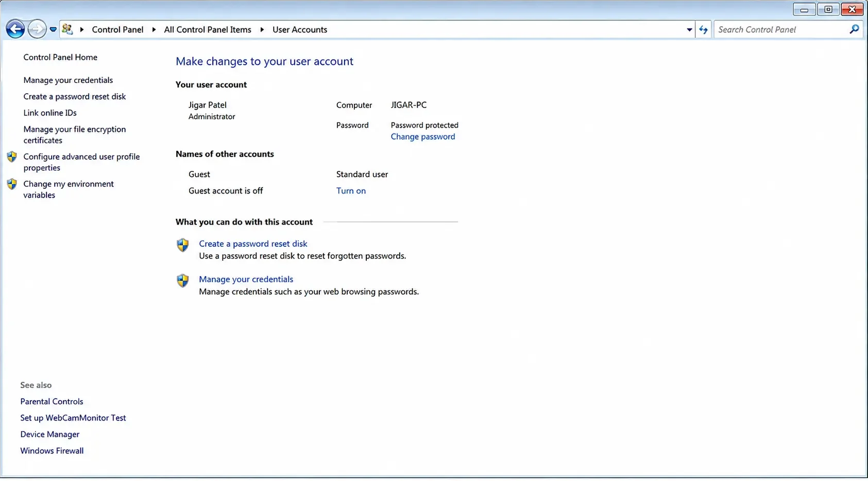Click Guest account is off text

point(226,191)
